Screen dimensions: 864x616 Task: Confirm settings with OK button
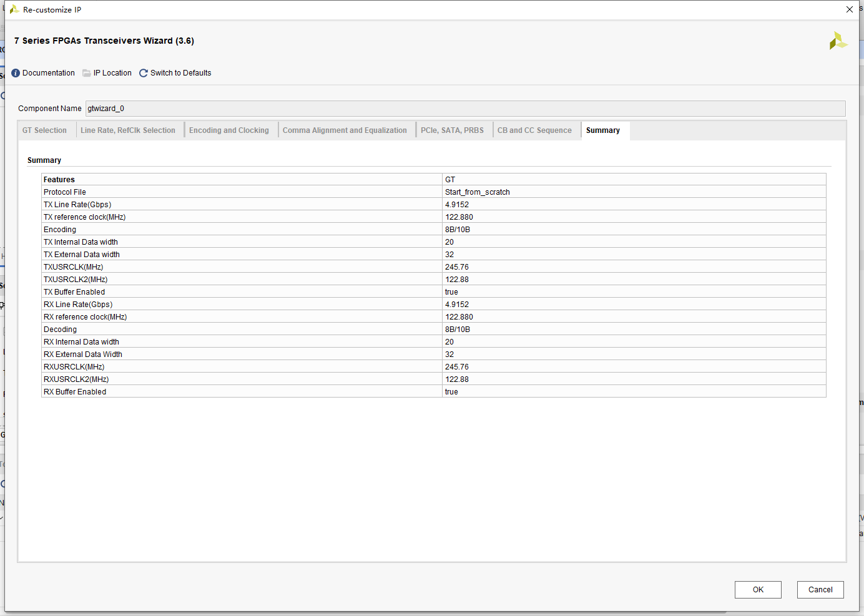758,590
